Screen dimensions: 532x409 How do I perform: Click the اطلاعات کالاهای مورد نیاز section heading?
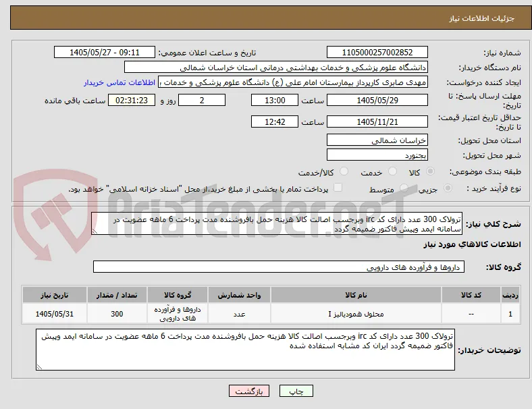click(x=472, y=244)
